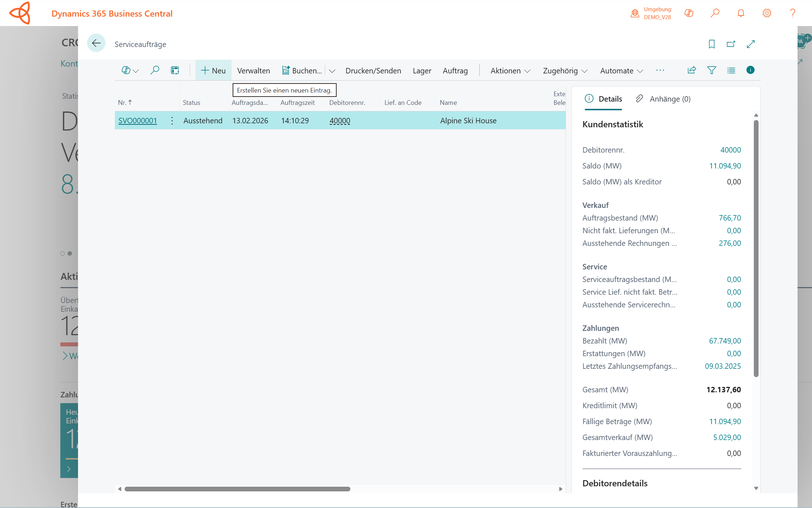Open row menu dots for SVO000001
This screenshot has width=812, height=508.
[172, 120]
